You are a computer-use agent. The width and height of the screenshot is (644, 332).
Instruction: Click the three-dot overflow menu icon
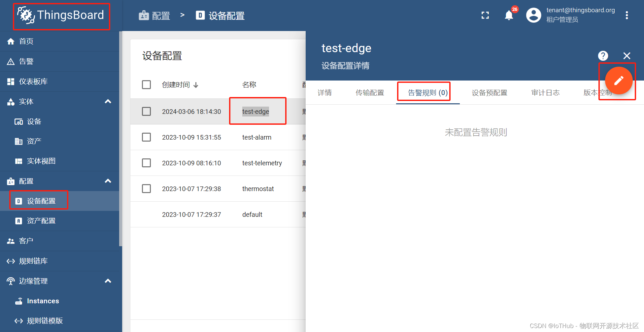(627, 15)
